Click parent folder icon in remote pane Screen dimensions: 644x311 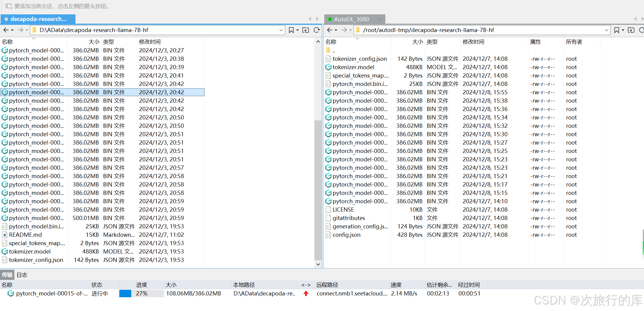click(631, 30)
